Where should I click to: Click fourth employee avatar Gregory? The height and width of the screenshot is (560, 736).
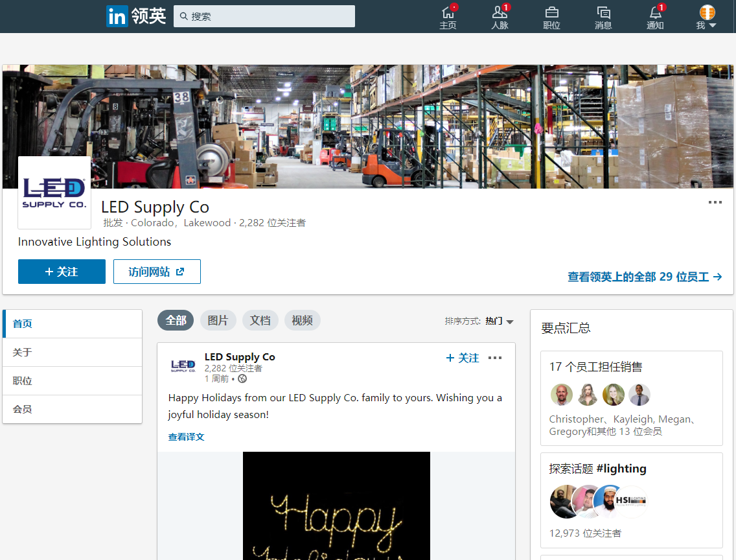(x=639, y=394)
